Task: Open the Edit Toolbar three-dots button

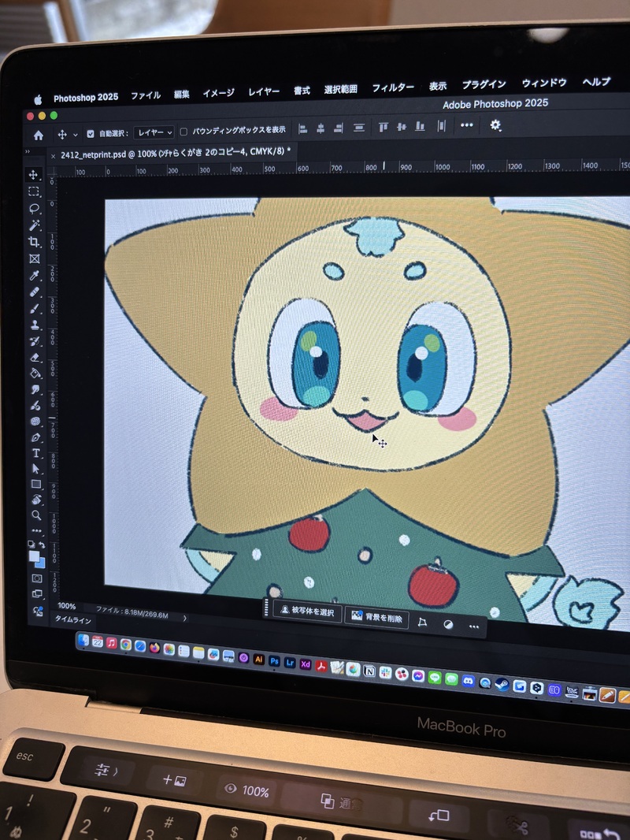Action: (x=36, y=530)
